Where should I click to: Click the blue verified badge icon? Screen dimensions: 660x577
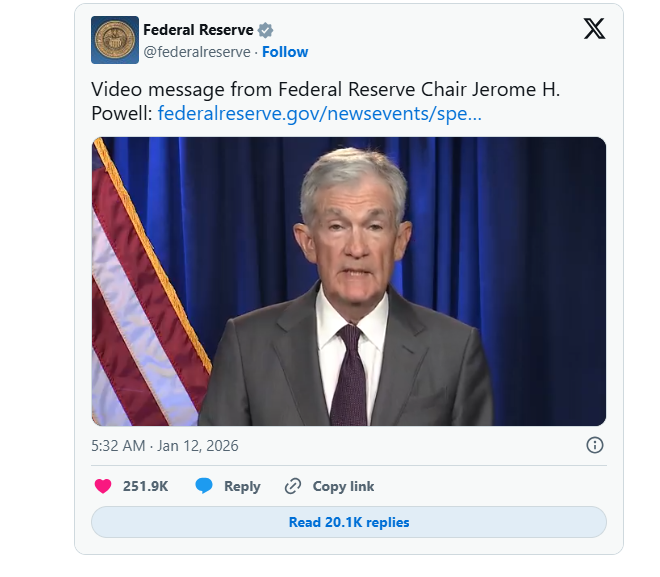266,30
